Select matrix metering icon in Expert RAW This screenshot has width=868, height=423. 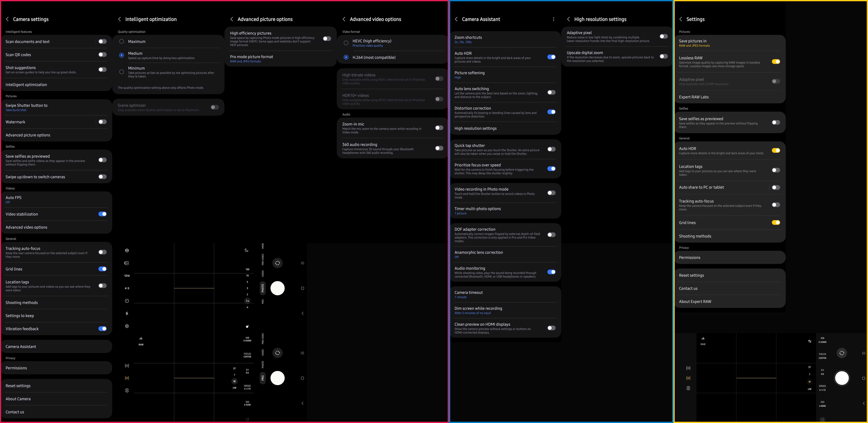pos(688,368)
